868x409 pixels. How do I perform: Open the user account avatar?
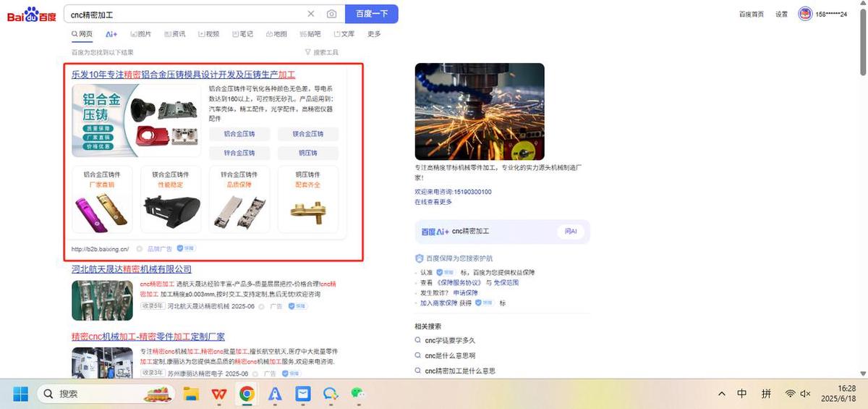point(805,14)
